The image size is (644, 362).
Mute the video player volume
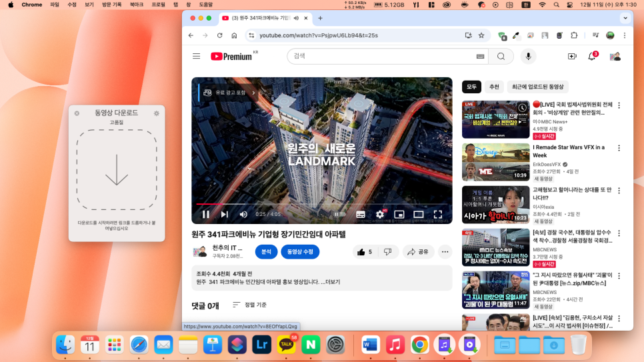[243, 214]
